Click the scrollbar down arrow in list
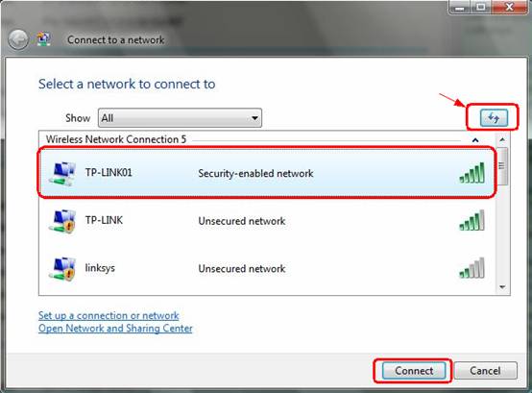The width and height of the screenshot is (532, 393). pyautogui.click(x=502, y=287)
